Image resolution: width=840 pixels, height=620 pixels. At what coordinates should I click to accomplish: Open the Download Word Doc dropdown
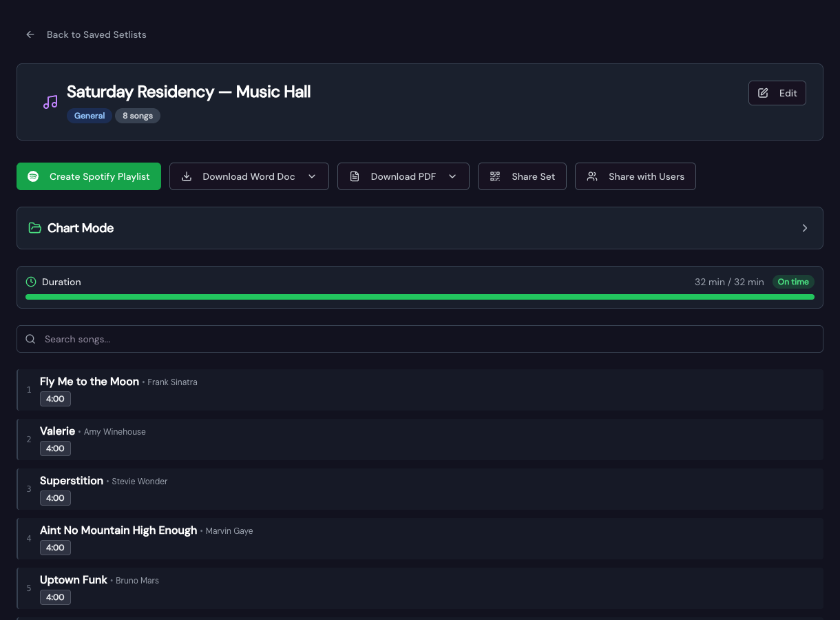coord(249,176)
